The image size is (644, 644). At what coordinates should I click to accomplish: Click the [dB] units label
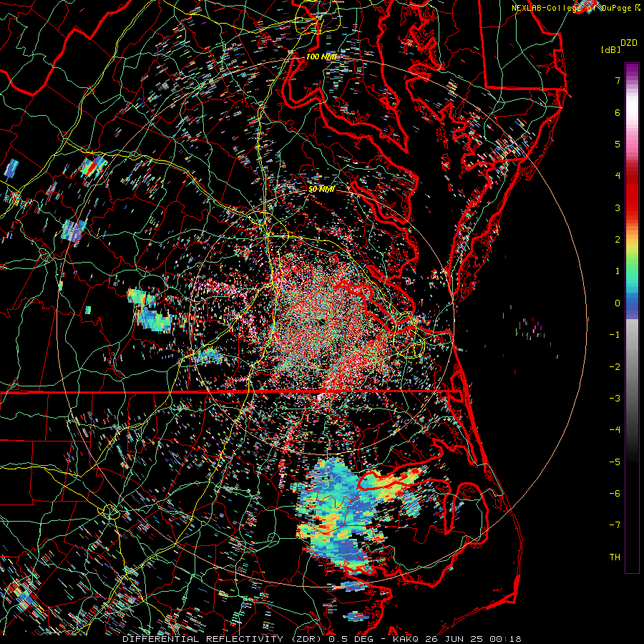coord(611,49)
